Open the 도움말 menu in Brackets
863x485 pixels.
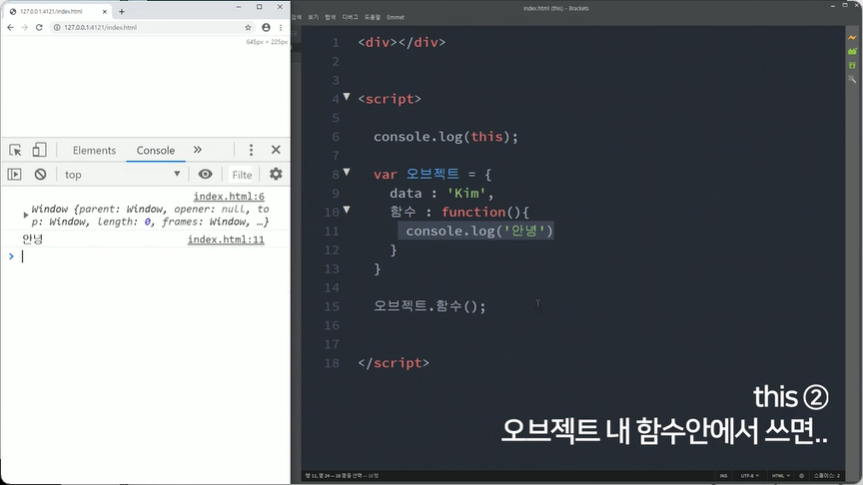tap(373, 17)
